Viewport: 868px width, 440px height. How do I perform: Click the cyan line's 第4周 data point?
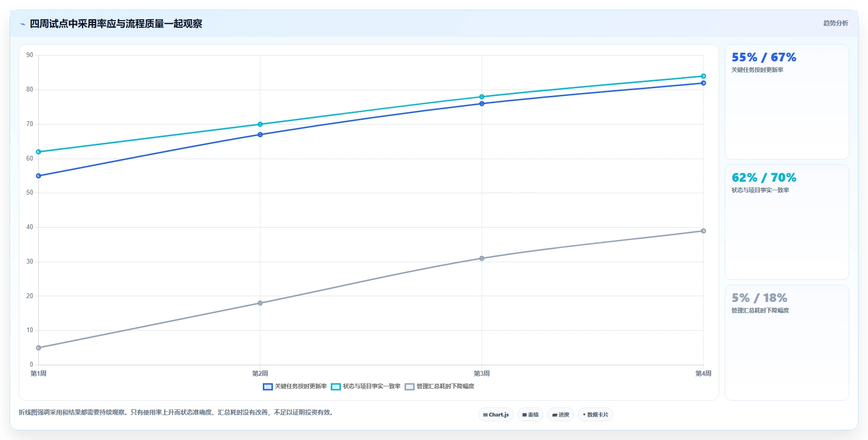[x=703, y=76]
